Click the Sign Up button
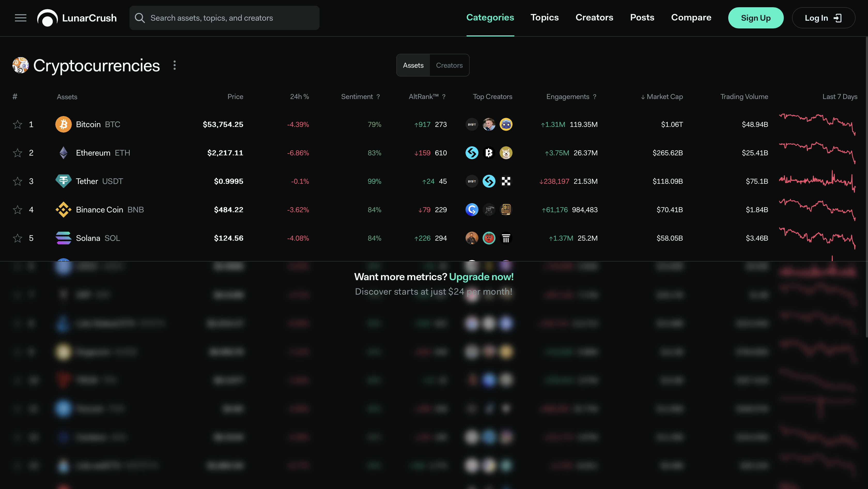Viewport: 868px width, 489px height. (x=755, y=18)
